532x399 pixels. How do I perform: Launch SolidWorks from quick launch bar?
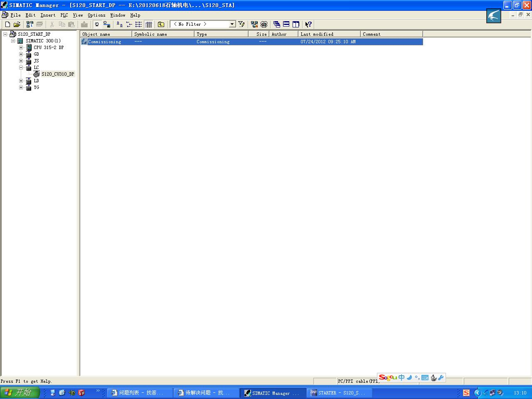pyautogui.click(x=81, y=392)
